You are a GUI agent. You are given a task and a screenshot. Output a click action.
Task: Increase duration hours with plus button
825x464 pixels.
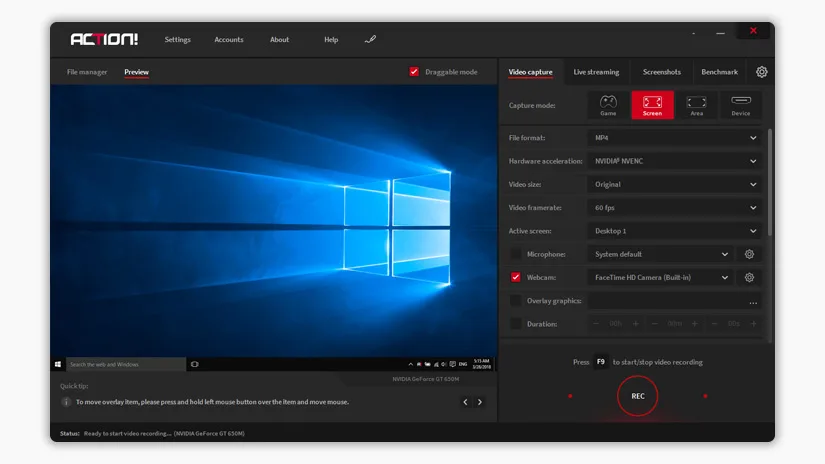[636, 324]
